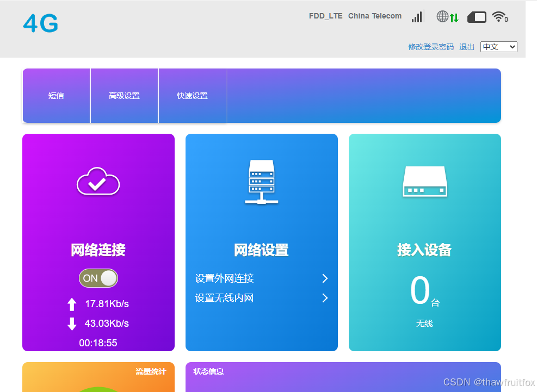Click the 网络设置 card heading
Image resolution: width=537 pixels, height=392 pixels.
(261, 250)
